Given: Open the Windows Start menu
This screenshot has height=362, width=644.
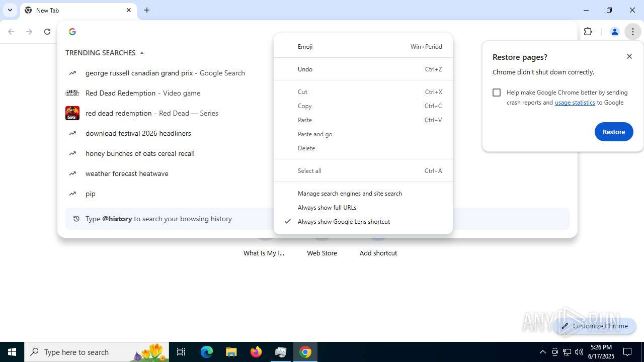Looking at the screenshot, I should point(12,352).
